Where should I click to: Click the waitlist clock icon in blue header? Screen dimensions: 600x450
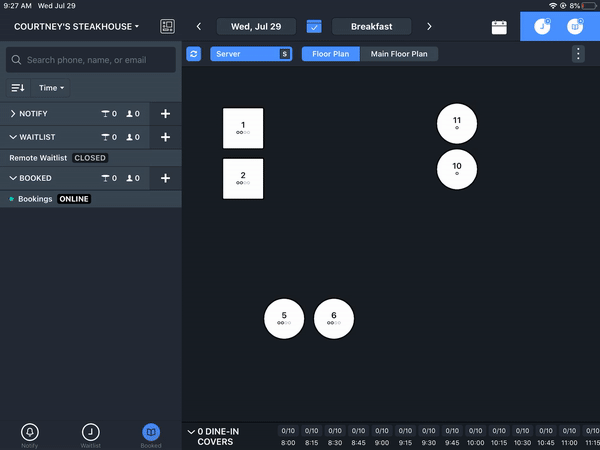click(542, 26)
